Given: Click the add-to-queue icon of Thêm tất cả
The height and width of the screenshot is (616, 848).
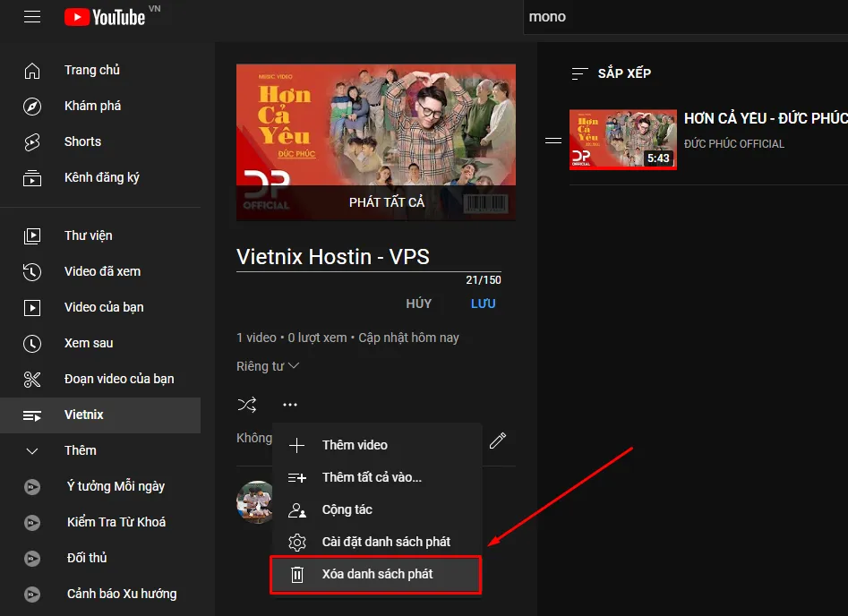Looking at the screenshot, I should (297, 477).
